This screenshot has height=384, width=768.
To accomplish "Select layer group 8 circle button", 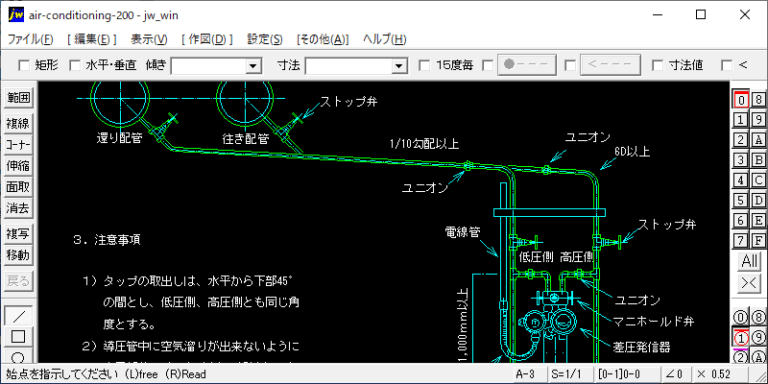I will pyautogui.click(x=759, y=317).
